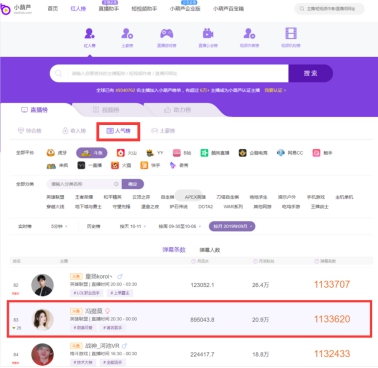Open the 直播助手 navigation item

(109, 9)
